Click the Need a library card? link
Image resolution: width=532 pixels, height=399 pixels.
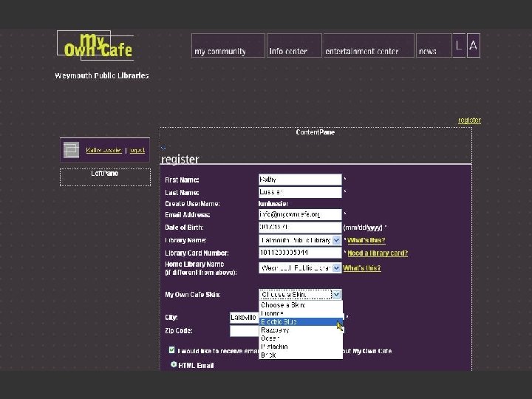coord(378,253)
